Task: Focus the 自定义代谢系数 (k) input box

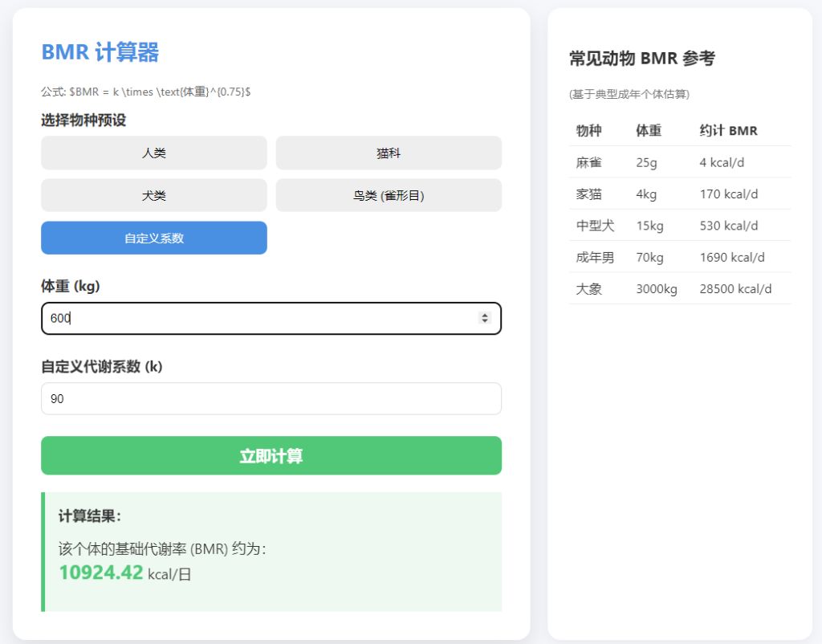Action: [271, 398]
